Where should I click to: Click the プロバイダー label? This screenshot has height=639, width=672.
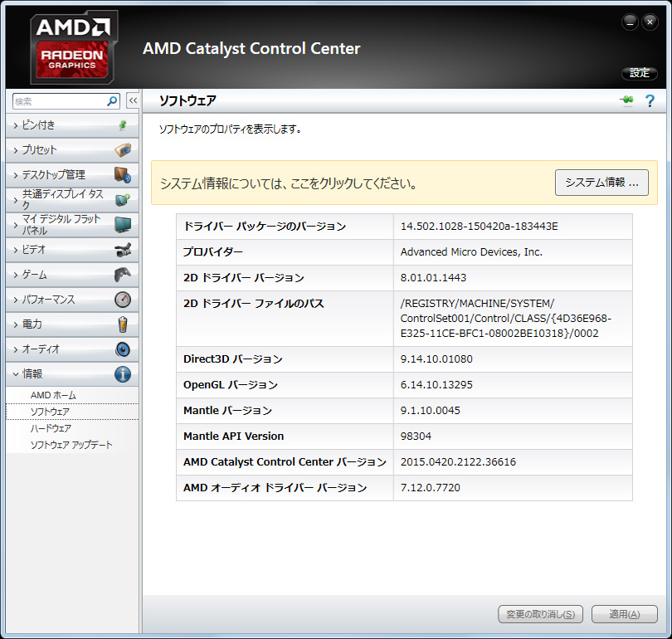click(213, 252)
